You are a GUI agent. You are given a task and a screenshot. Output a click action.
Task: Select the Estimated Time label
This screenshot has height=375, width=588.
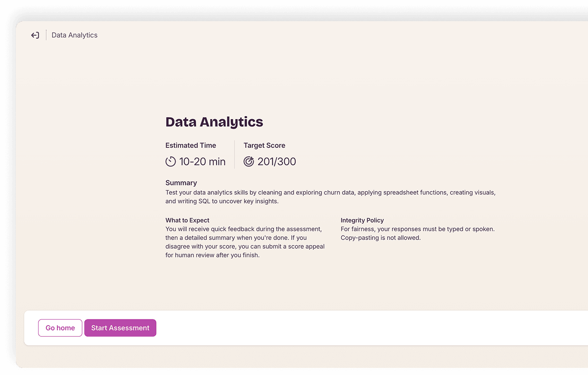(x=191, y=145)
